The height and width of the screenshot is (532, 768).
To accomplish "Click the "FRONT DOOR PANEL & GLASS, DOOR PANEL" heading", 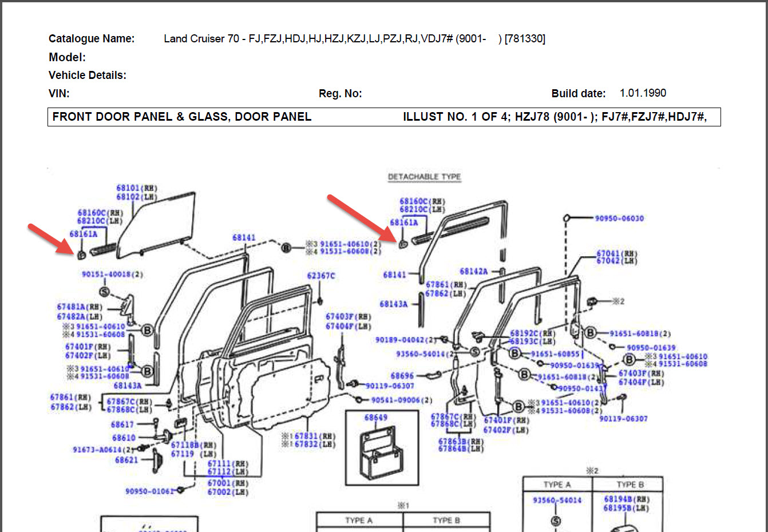I will (182, 117).
